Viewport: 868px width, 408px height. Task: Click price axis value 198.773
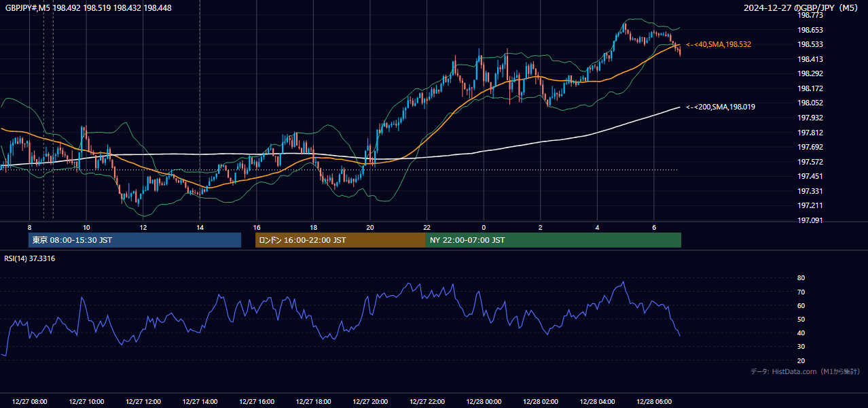[810, 15]
